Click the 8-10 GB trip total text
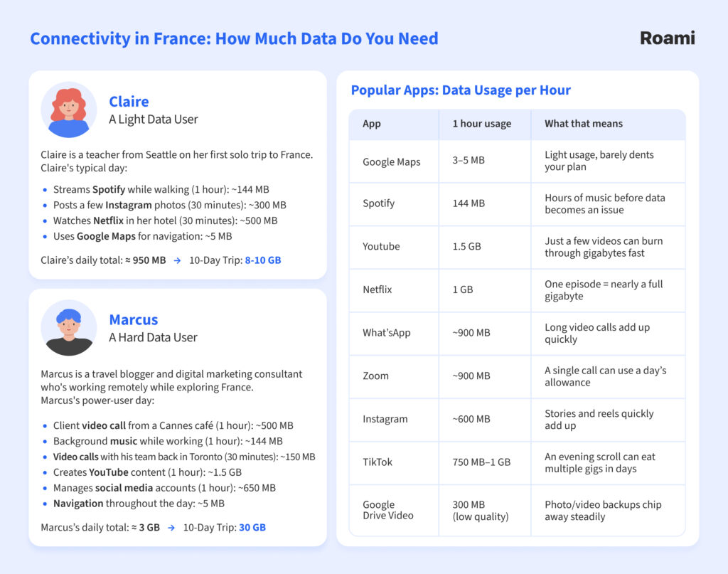The width and height of the screenshot is (728, 574). [x=262, y=260]
